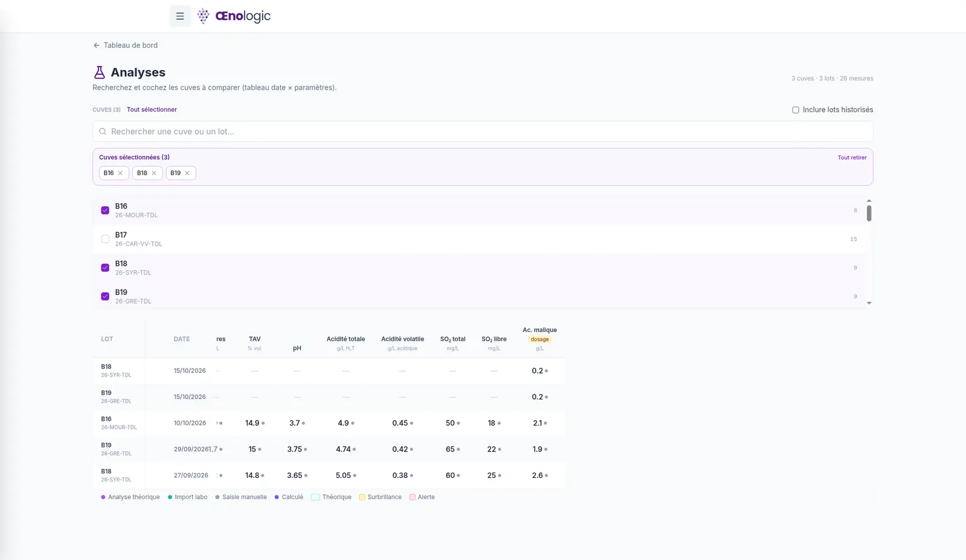Click the Oenologic grape logo
The width and height of the screenshot is (966, 560).
coord(203,16)
